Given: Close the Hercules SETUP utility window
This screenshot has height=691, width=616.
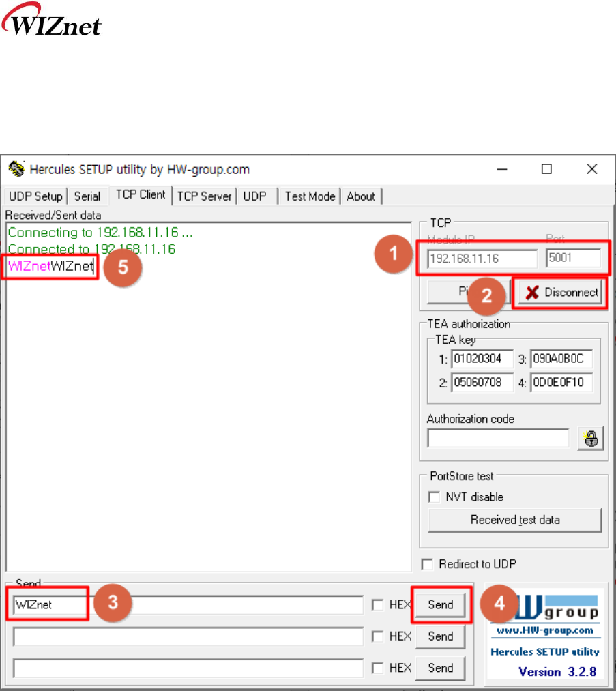Looking at the screenshot, I should tap(591, 169).
